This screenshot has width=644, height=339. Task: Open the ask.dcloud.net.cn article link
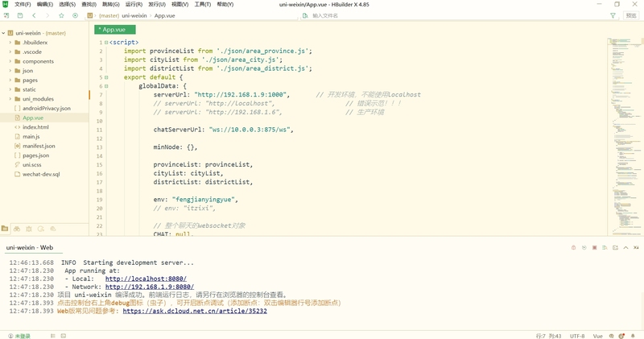(195, 311)
